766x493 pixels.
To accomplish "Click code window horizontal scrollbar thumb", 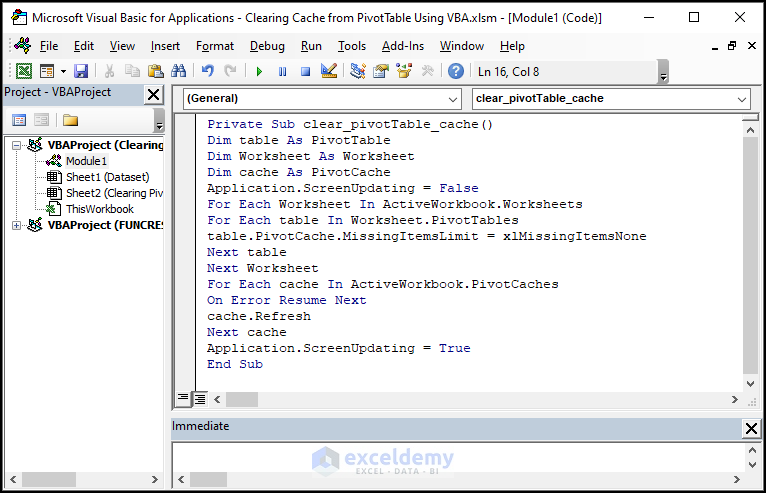I will [242, 399].
